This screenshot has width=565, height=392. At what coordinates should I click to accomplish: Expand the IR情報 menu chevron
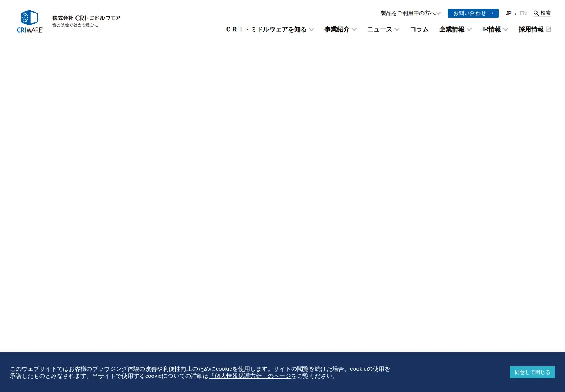coord(506,29)
